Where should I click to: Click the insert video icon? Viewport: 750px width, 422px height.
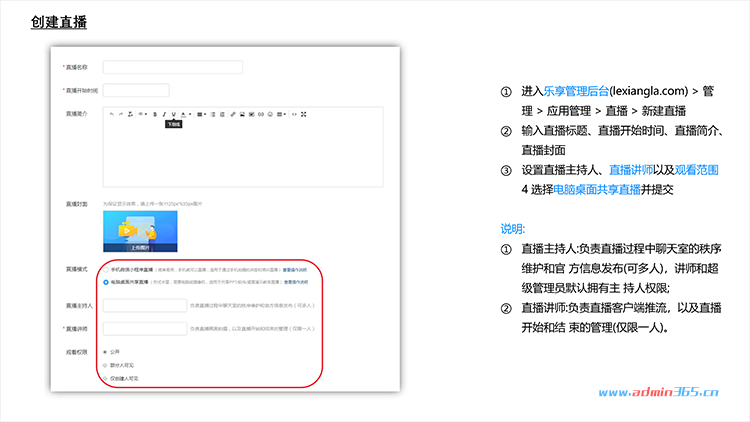click(252, 114)
